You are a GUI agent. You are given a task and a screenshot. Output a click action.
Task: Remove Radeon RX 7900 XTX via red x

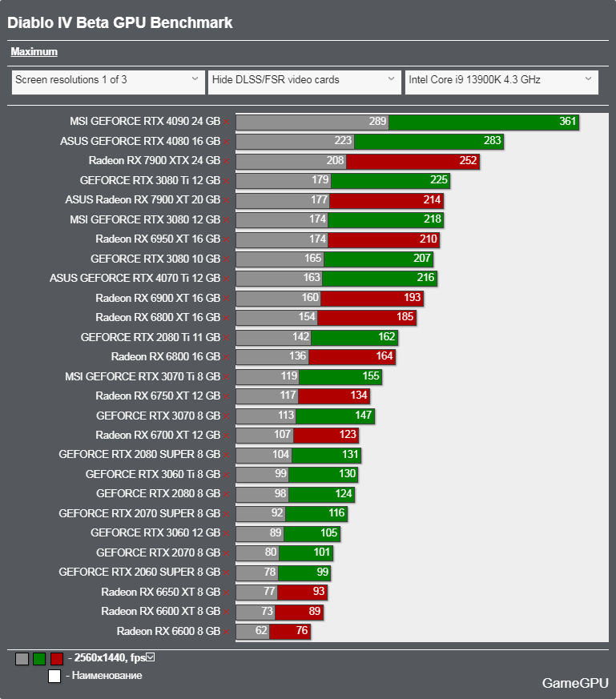point(227,161)
